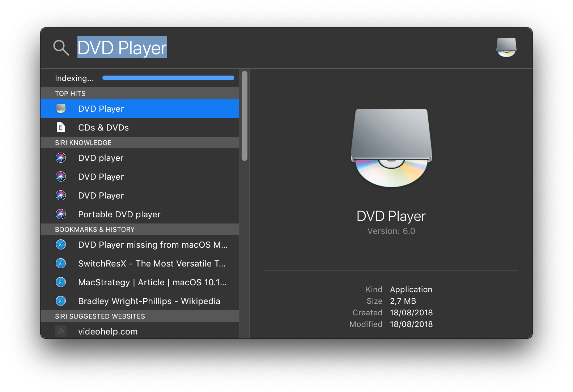Click the magnifying glass search icon
Viewport: 573px width, 392px height.
tap(61, 48)
